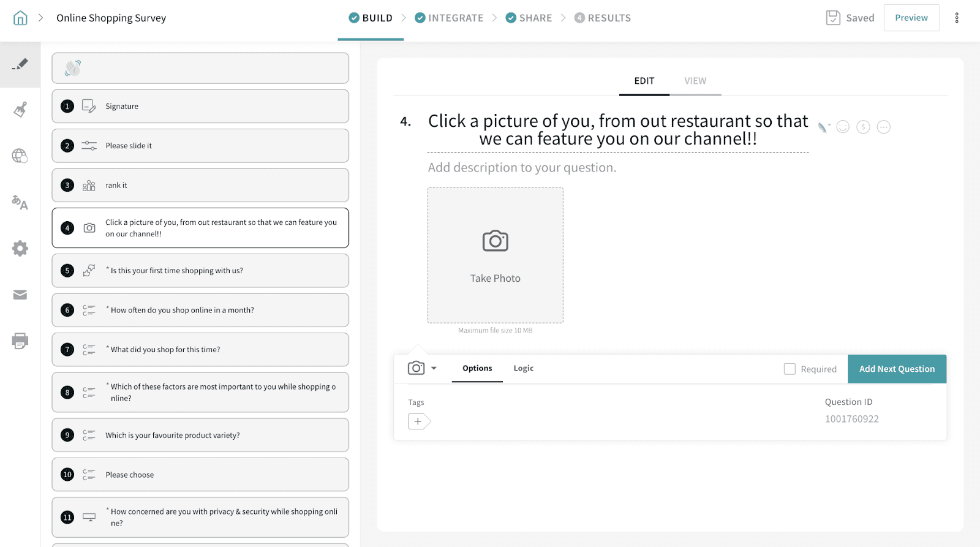The height and width of the screenshot is (547, 980).
Task: Expand the question's ellipsis options icon
Action: (883, 127)
